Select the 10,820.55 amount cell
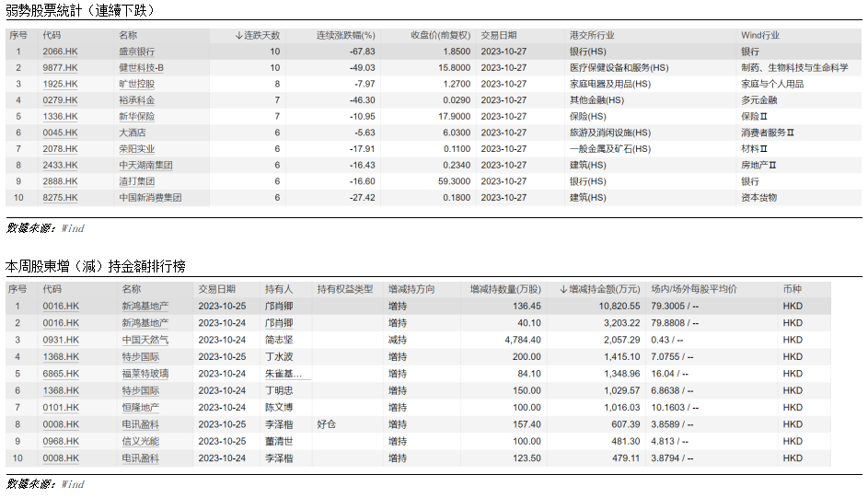The width and height of the screenshot is (868, 498). tap(619, 306)
